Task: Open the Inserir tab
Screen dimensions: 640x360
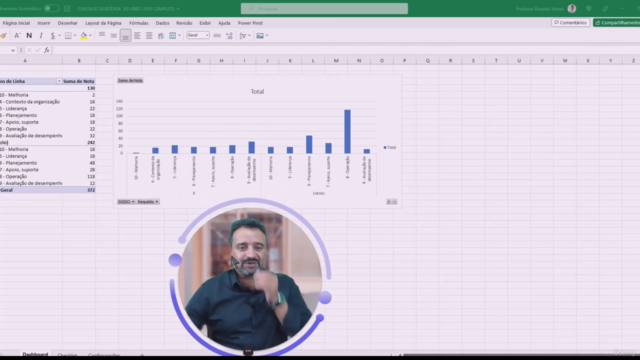Action: tap(44, 23)
